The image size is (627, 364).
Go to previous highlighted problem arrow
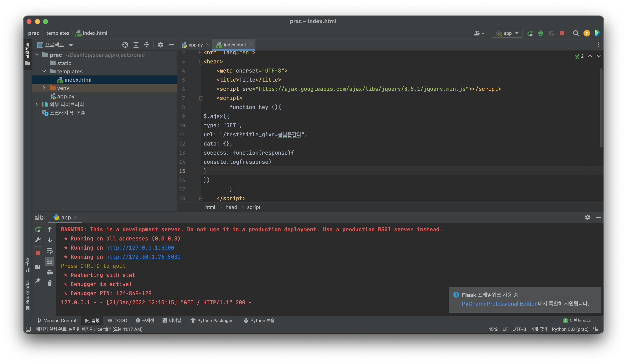click(x=590, y=56)
